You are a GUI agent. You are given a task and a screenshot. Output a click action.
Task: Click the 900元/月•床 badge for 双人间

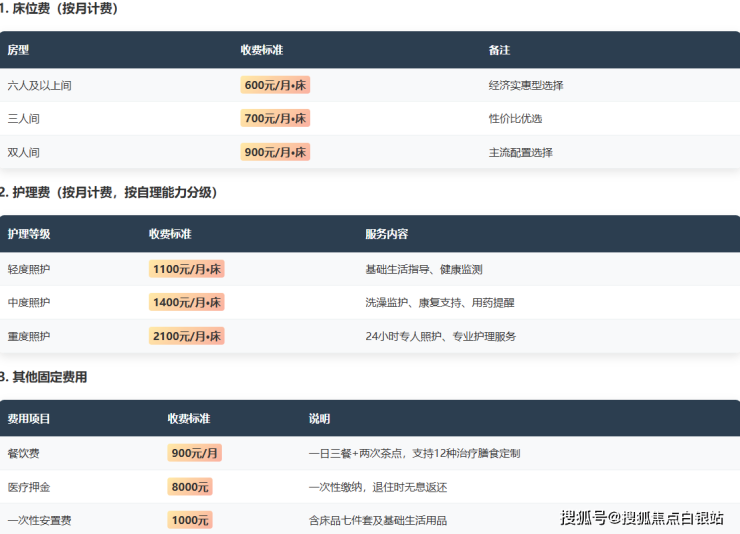point(275,152)
